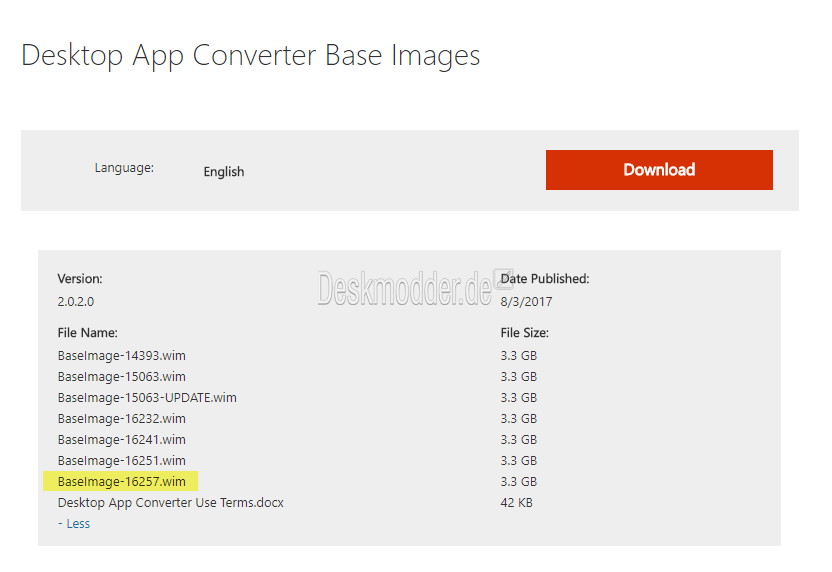Click file name BaseImage-15063-UPDATE.wim

pyautogui.click(x=147, y=398)
